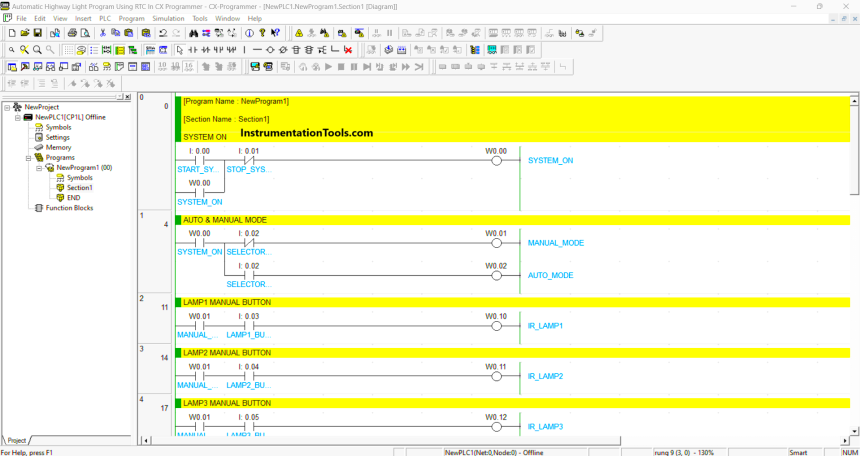Insert a New Closed Coil
This screenshot has width=860, height=456.
tap(283, 50)
